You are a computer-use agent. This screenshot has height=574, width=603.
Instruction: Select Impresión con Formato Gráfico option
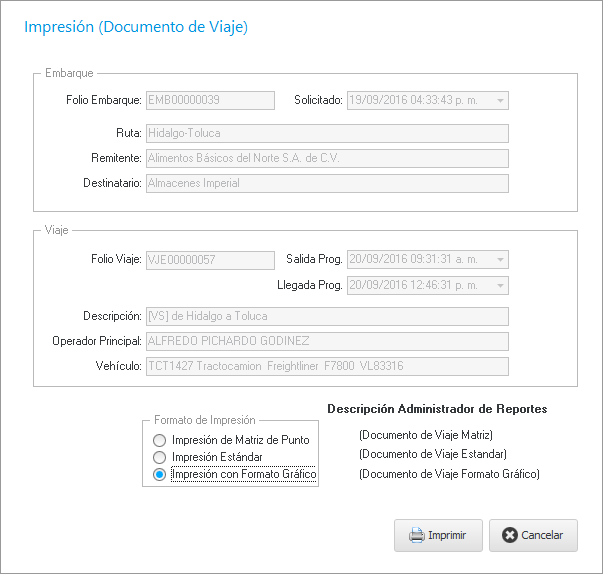click(159, 474)
